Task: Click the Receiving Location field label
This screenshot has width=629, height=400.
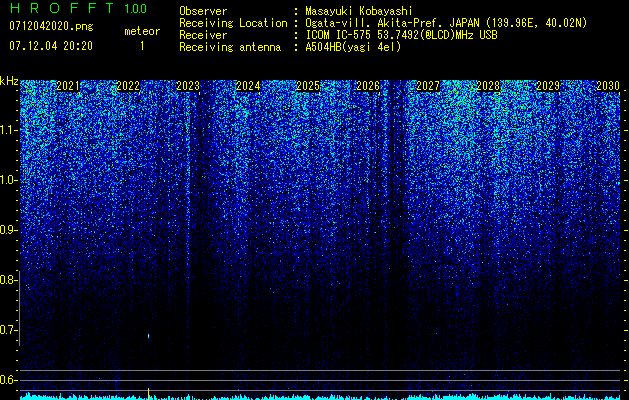Action: tap(233, 23)
